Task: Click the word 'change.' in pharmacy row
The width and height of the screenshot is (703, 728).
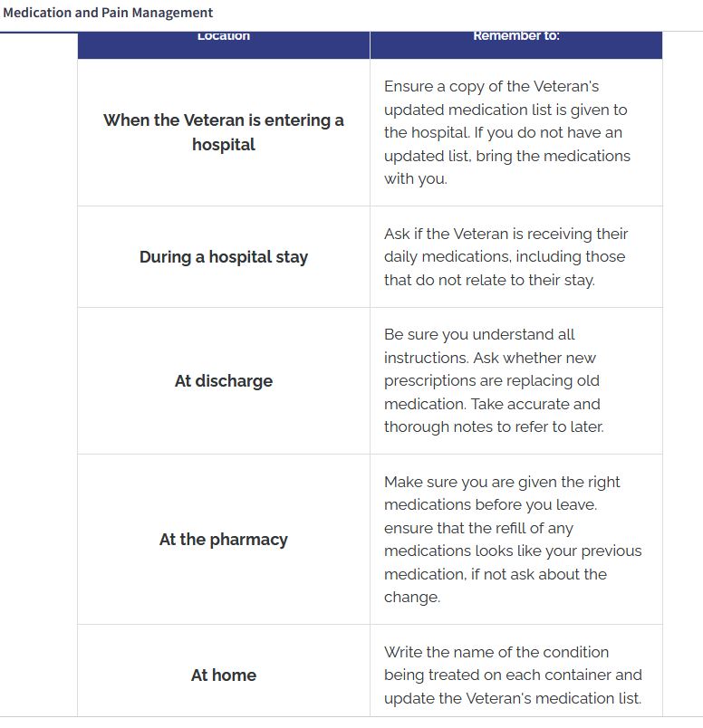Action: (x=411, y=597)
